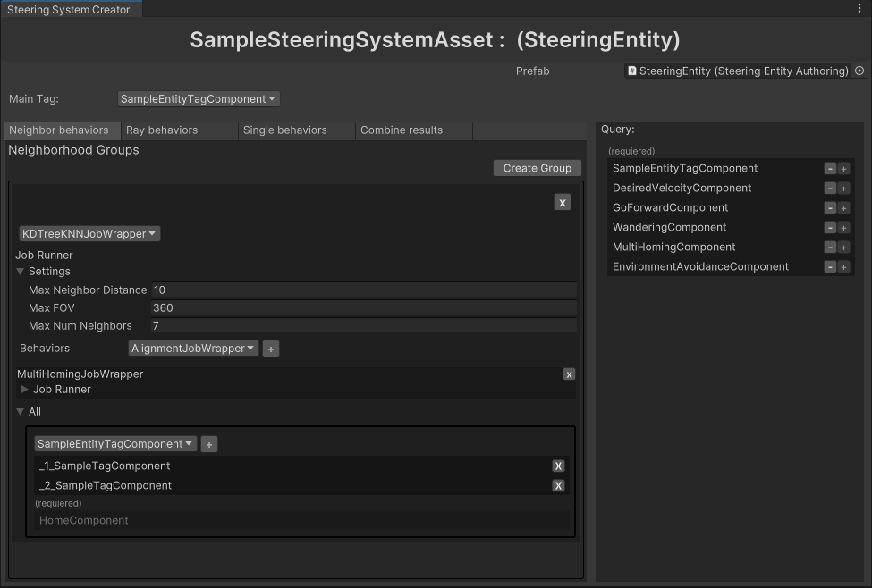Expand the Job Runner foldout under MultiHomingJobWrapper

[x=25, y=390]
